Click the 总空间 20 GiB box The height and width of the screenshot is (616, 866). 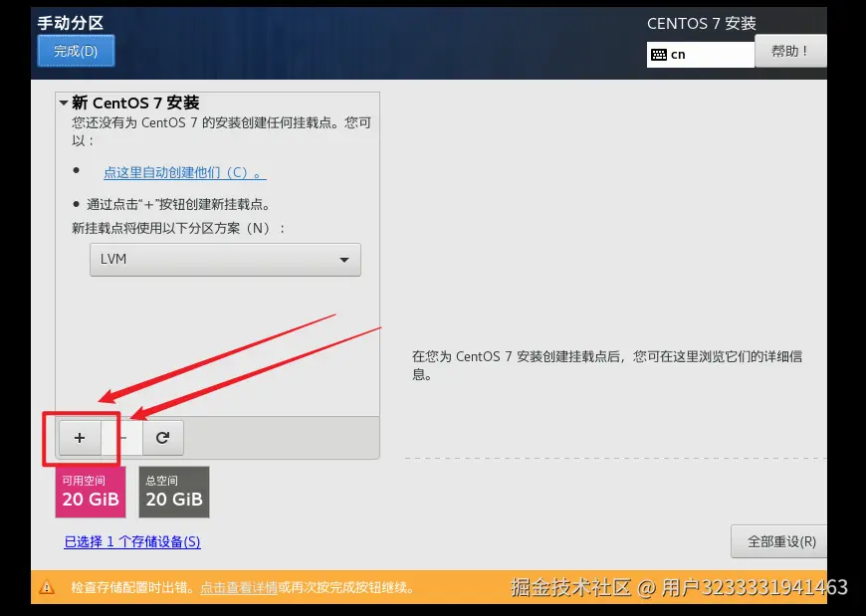tap(174, 492)
